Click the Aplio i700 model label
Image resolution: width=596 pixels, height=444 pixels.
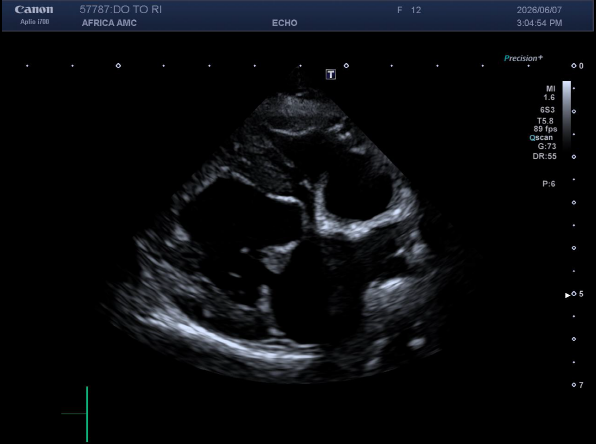pos(35,22)
